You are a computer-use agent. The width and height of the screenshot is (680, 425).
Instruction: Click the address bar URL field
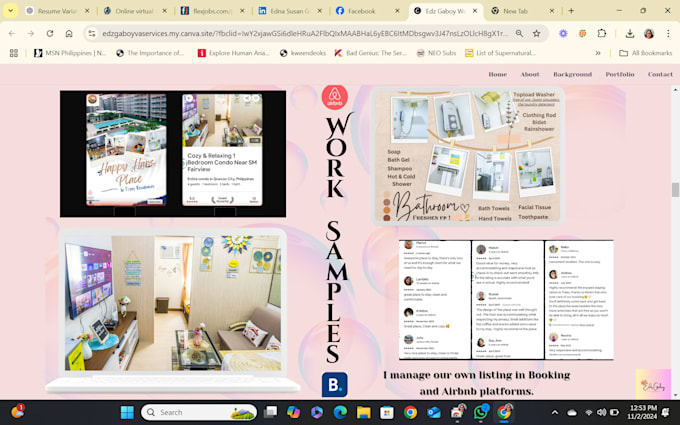(x=304, y=33)
